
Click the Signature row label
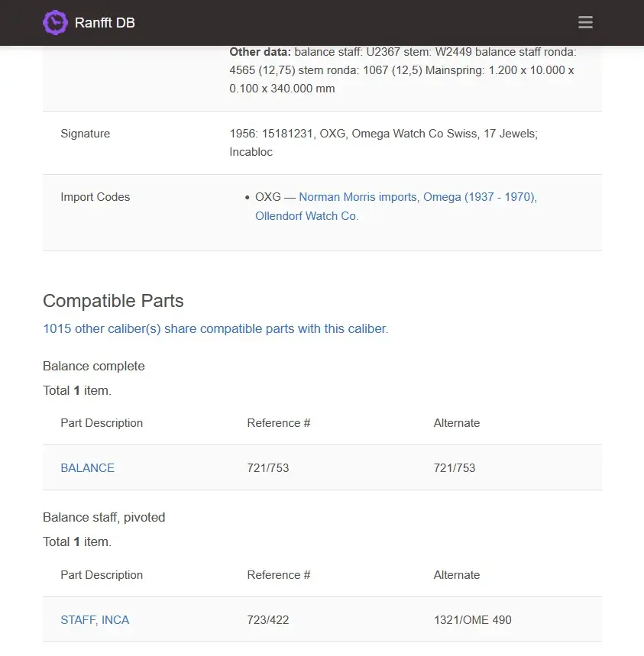tap(86, 134)
